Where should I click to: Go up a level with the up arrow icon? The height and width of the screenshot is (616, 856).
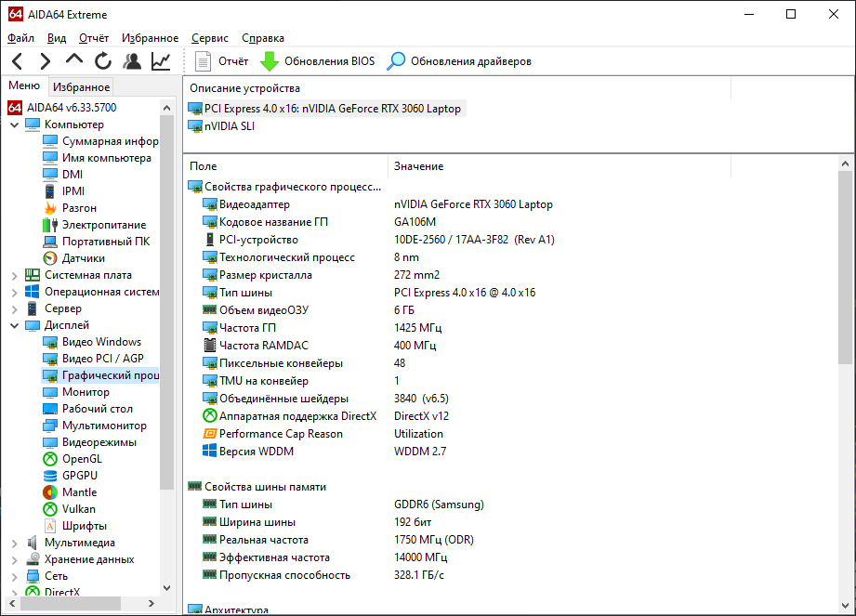click(x=74, y=60)
